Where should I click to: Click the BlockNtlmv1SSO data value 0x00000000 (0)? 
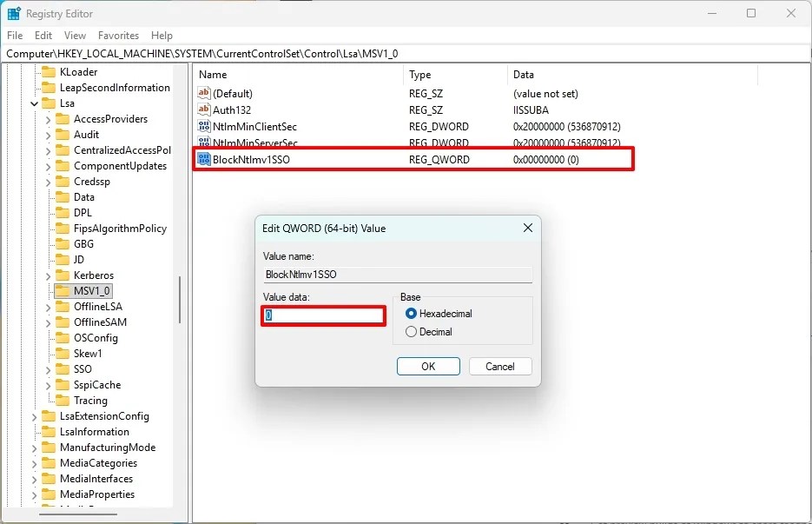546,160
